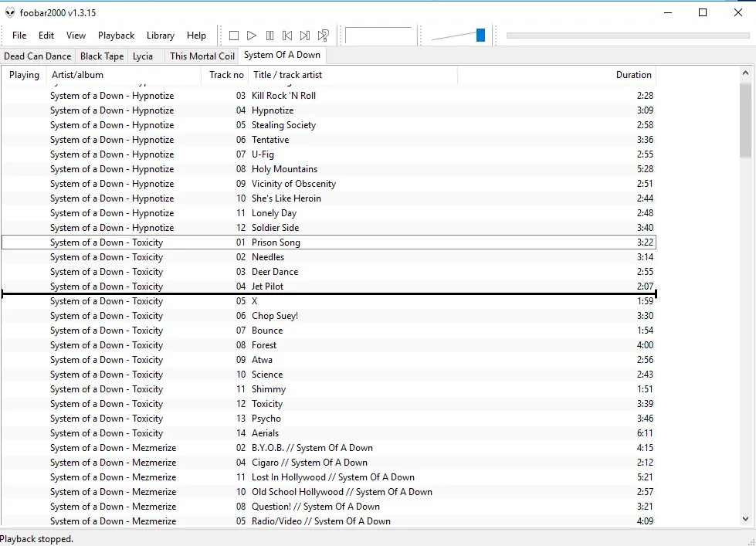Open the File menu

tap(19, 36)
